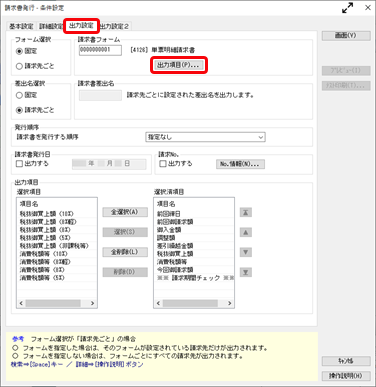Select 税抜御買上額 (5%) in 選択項目
Image resolution: width=376 pixels, height=387 pixels.
click(57, 238)
